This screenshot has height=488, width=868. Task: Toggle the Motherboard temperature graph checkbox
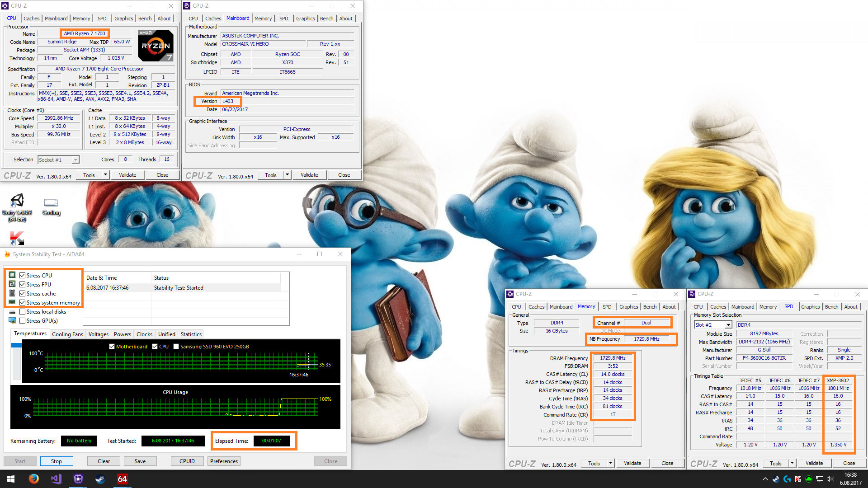coord(112,347)
